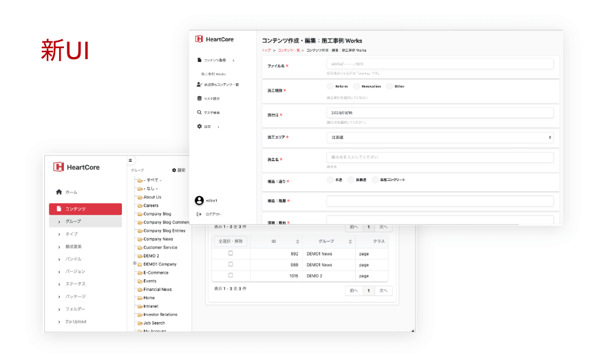Expand the DEMO1 Company tree node
This screenshot has height=364, width=605.
tap(135, 264)
